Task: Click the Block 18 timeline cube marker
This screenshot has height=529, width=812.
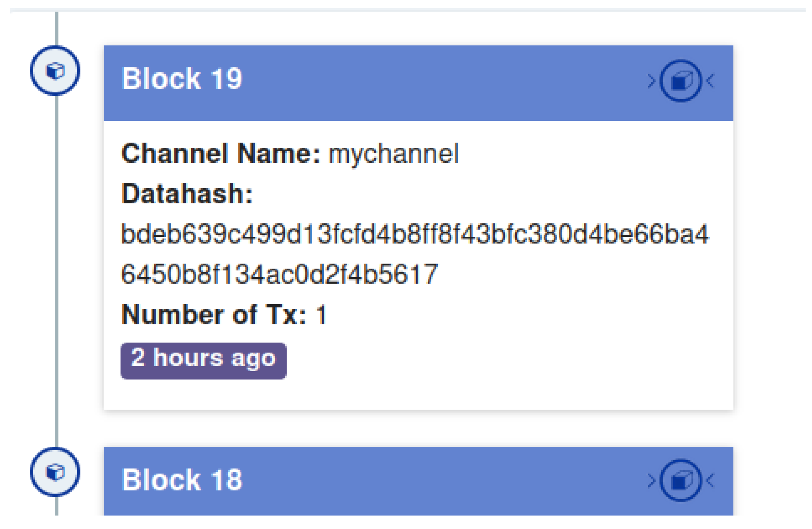Action: click(x=55, y=472)
